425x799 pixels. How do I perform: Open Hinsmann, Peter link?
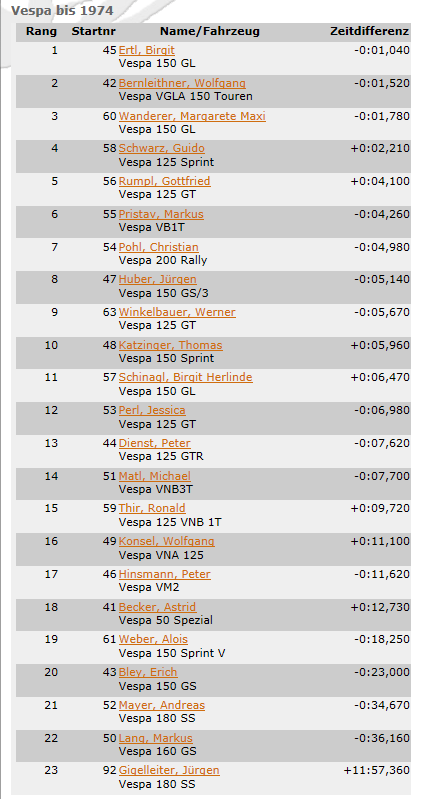tap(165, 574)
